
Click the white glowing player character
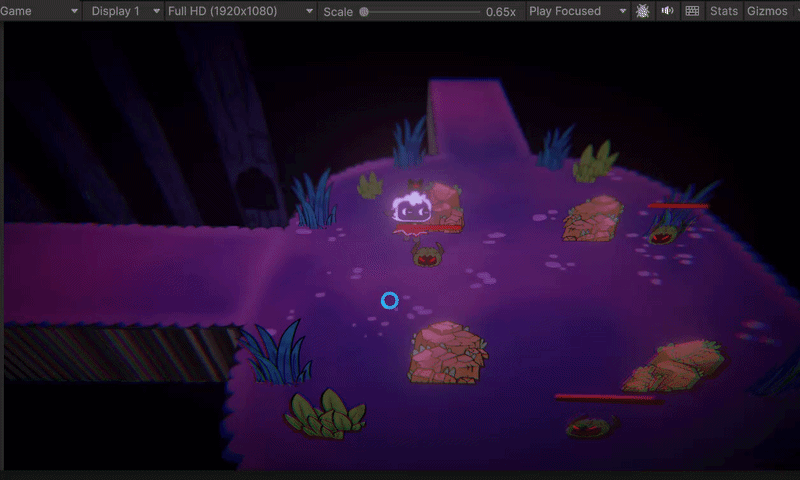pyautogui.click(x=411, y=208)
